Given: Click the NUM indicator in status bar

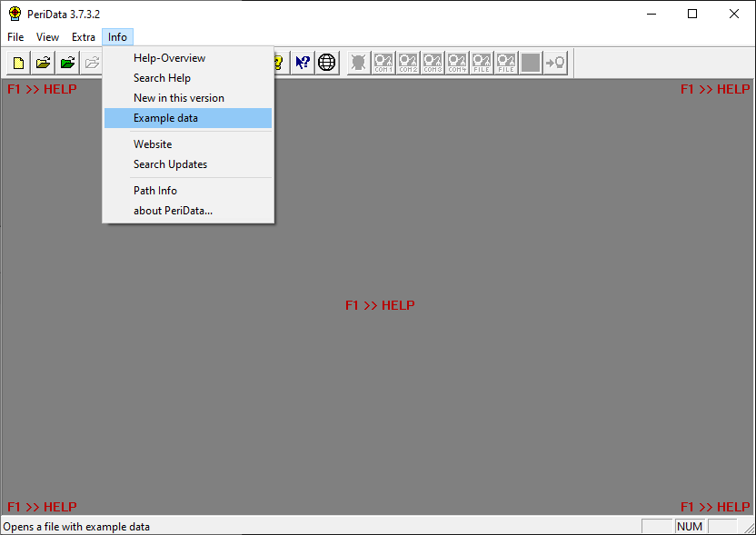Looking at the screenshot, I should (x=690, y=526).
